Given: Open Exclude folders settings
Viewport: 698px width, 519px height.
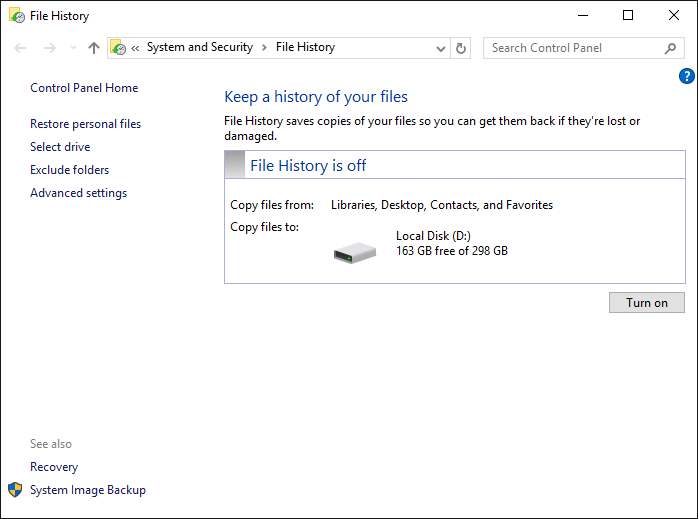Looking at the screenshot, I should [x=69, y=170].
